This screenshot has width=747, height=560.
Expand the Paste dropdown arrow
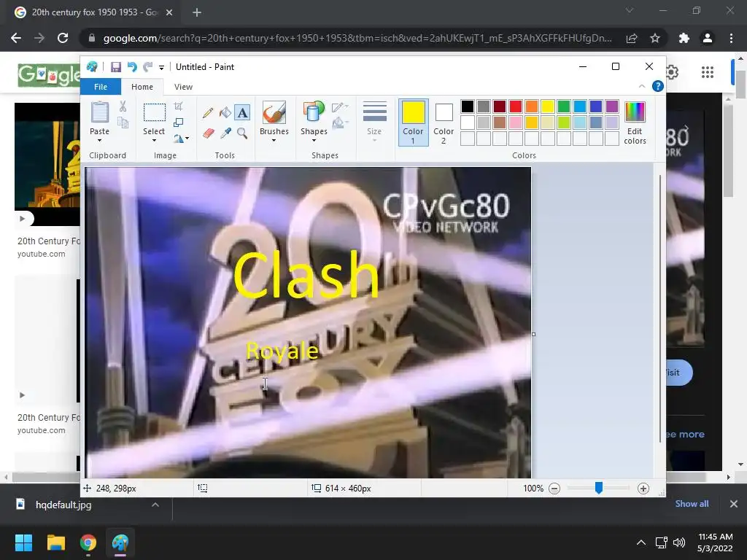(99, 141)
